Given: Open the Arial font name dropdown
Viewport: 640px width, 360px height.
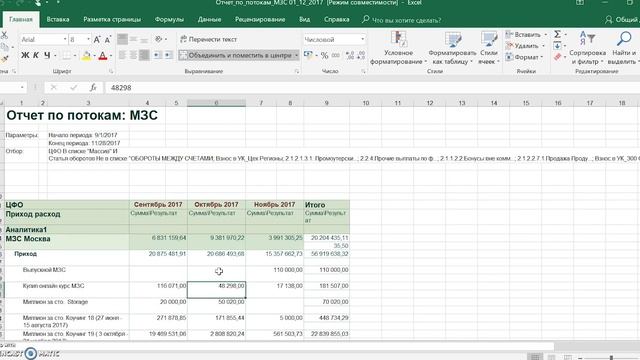Looking at the screenshot, I should pyautogui.click(x=65, y=39).
